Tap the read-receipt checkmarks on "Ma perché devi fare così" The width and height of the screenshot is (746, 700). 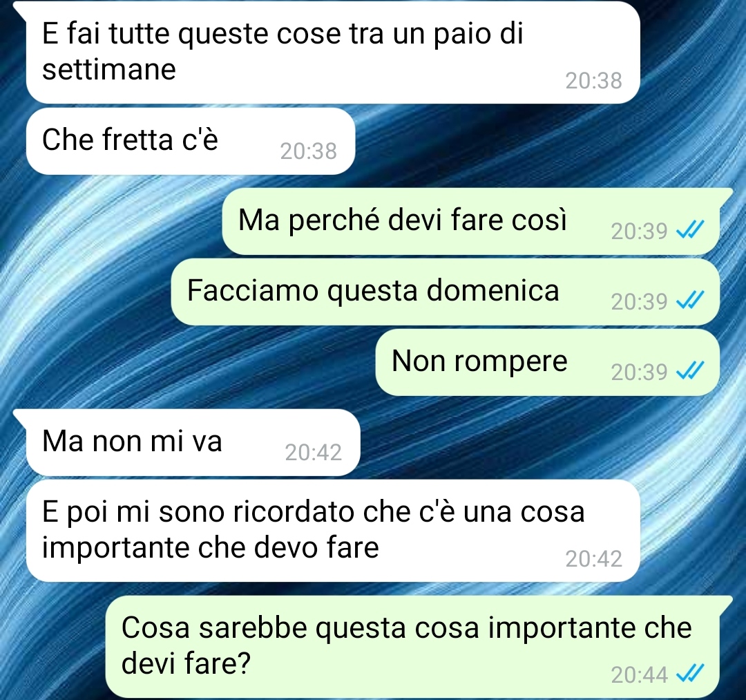coord(690,230)
